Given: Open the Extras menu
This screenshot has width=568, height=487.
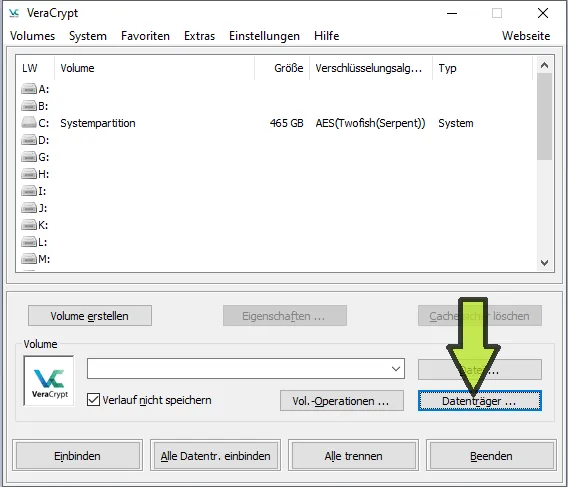Looking at the screenshot, I should point(200,36).
